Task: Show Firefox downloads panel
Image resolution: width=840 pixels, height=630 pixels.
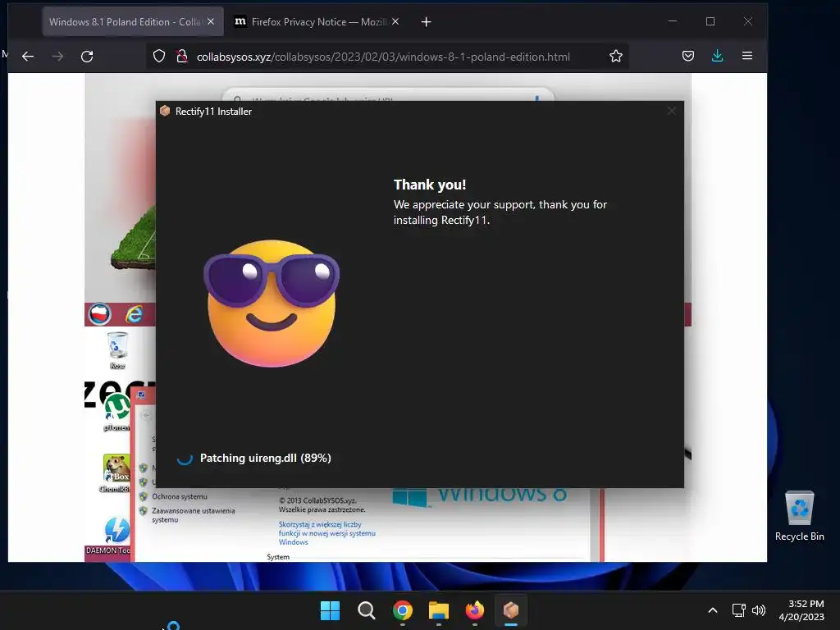Action: (718, 56)
